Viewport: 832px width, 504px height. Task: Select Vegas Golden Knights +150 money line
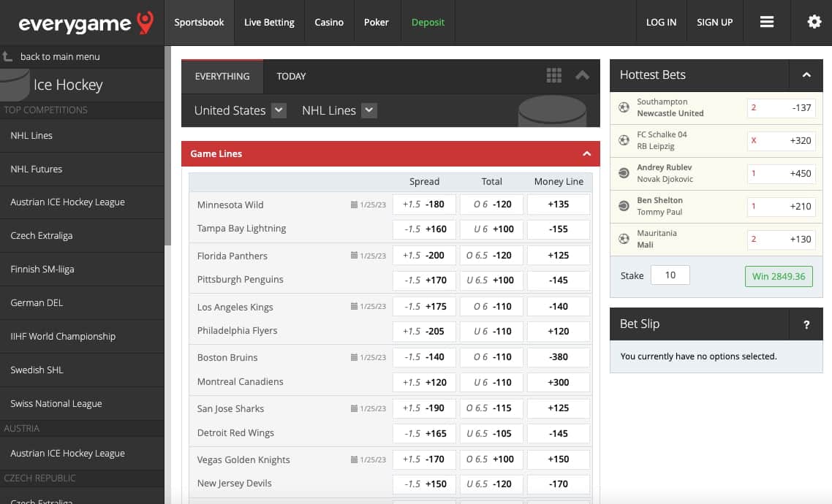(559, 459)
